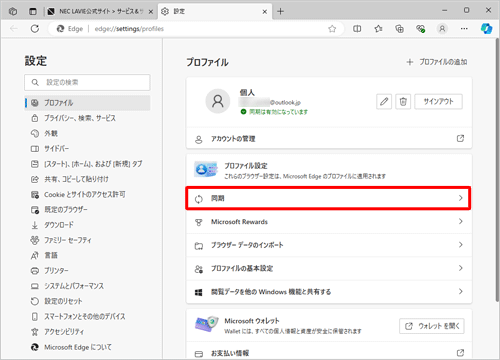Switch to the NEC LAVIE公式サイト tab

coord(101,12)
